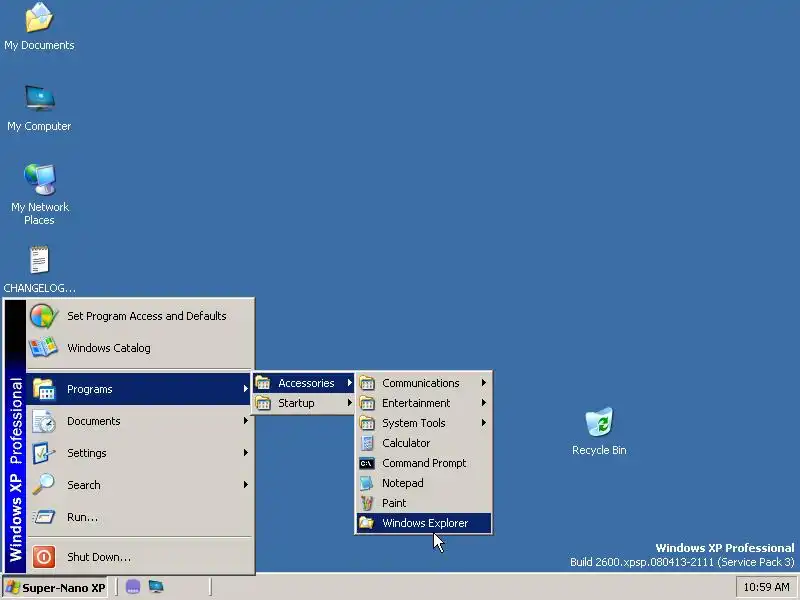Image resolution: width=800 pixels, height=600 pixels.
Task: Expand the Search submenu arrow
Action: click(x=245, y=485)
